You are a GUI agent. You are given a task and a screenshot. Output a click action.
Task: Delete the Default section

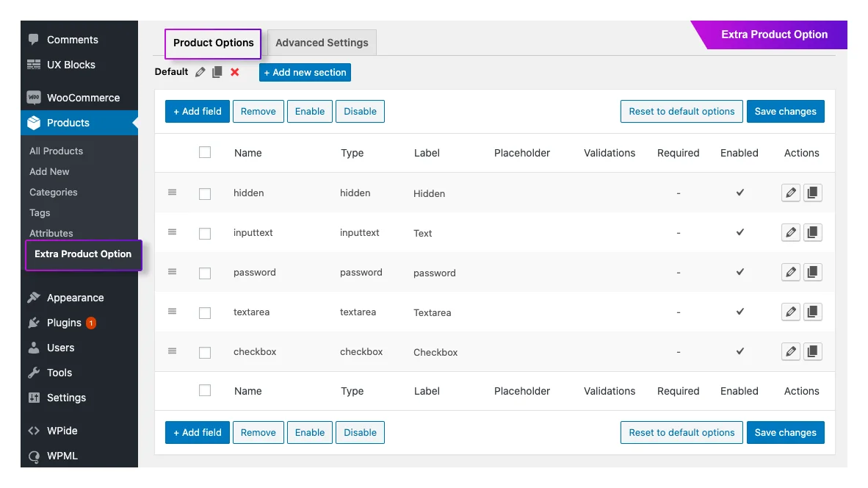click(234, 71)
